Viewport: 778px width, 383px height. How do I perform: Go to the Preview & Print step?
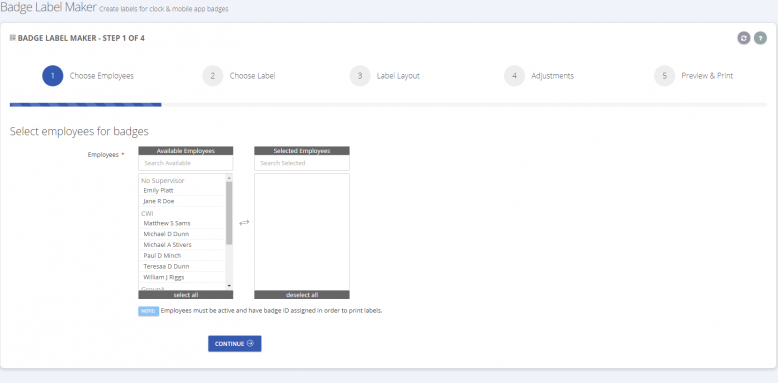coord(707,76)
